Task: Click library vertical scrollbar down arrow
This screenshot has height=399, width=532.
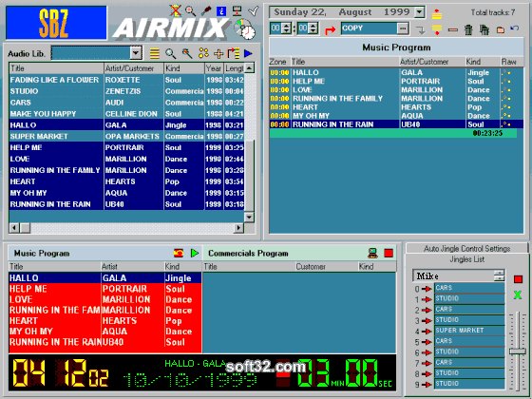Action: click(249, 218)
